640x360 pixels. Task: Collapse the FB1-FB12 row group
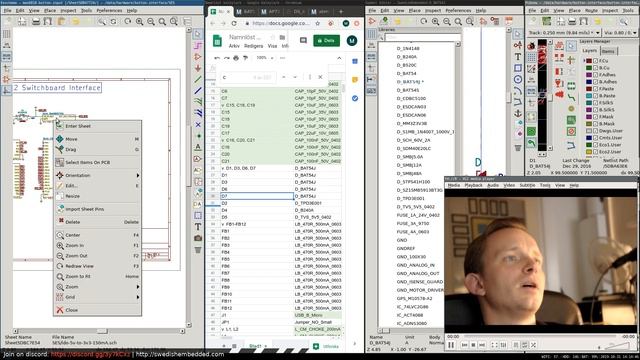pyautogui.click(x=223, y=224)
